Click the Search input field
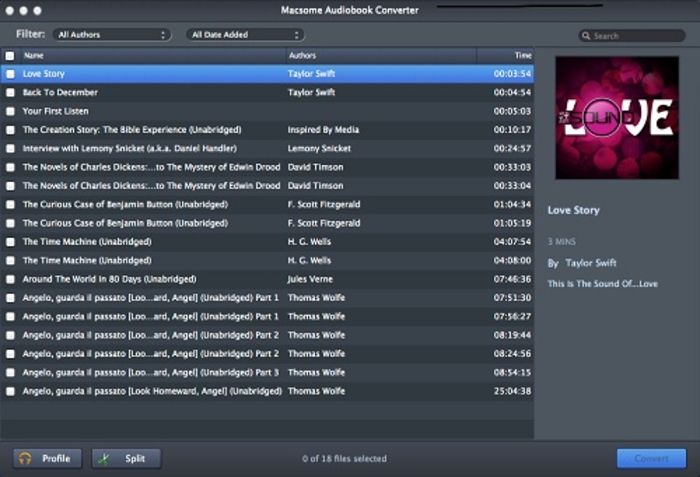 coord(632,36)
